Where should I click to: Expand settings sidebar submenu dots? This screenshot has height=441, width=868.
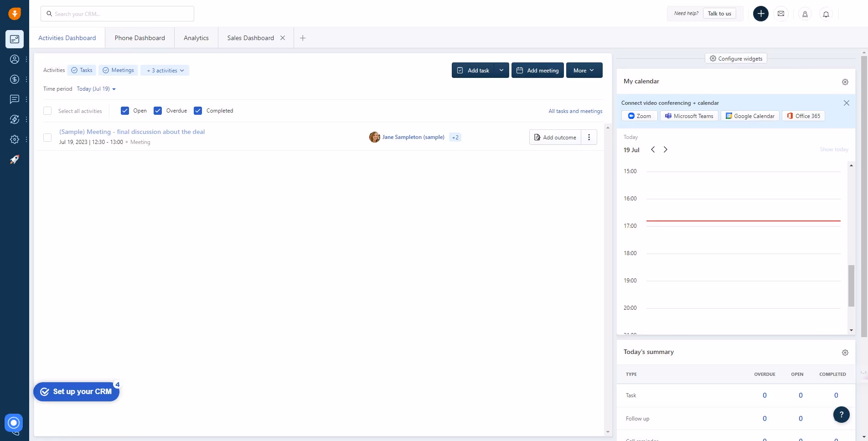coord(26,139)
